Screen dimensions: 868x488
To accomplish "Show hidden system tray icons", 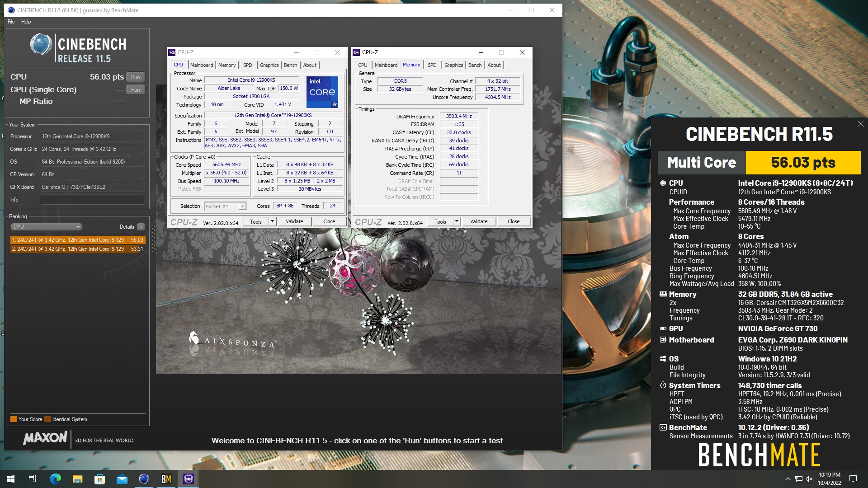I will click(788, 479).
